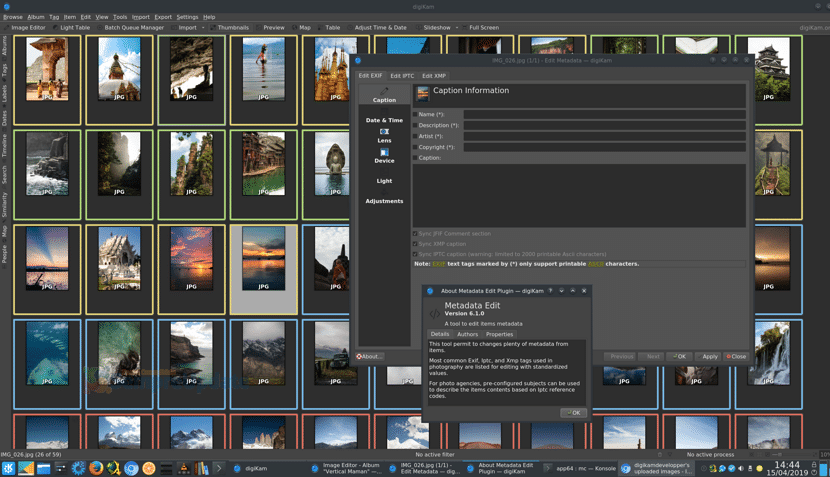
Task: Open the Authors tab in About dialog
Action: click(467, 335)
